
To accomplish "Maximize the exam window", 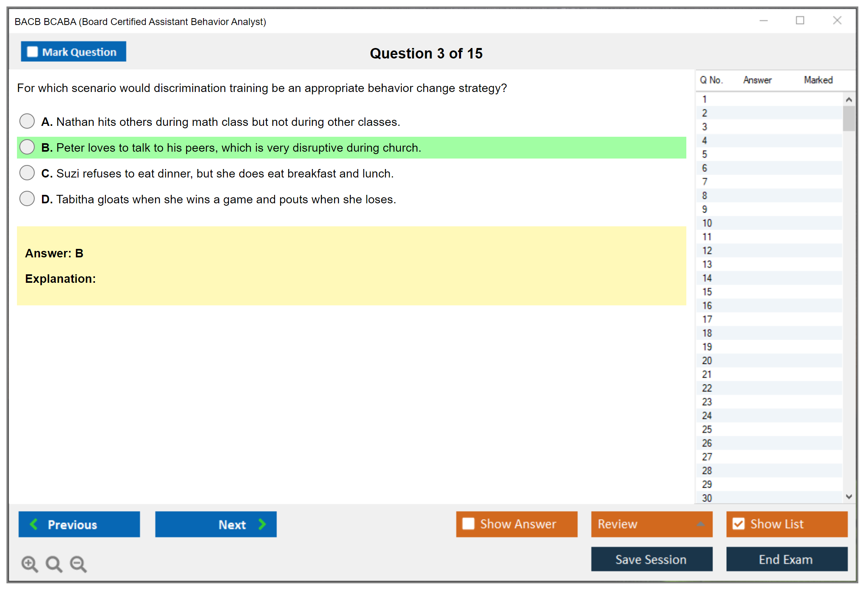I will (x=800, y=20).
